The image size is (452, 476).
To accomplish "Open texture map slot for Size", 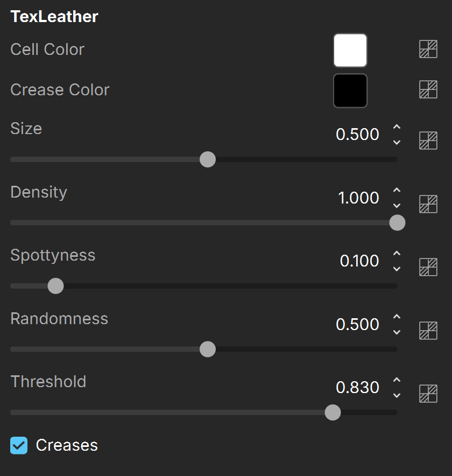I will tap(428, 141).
